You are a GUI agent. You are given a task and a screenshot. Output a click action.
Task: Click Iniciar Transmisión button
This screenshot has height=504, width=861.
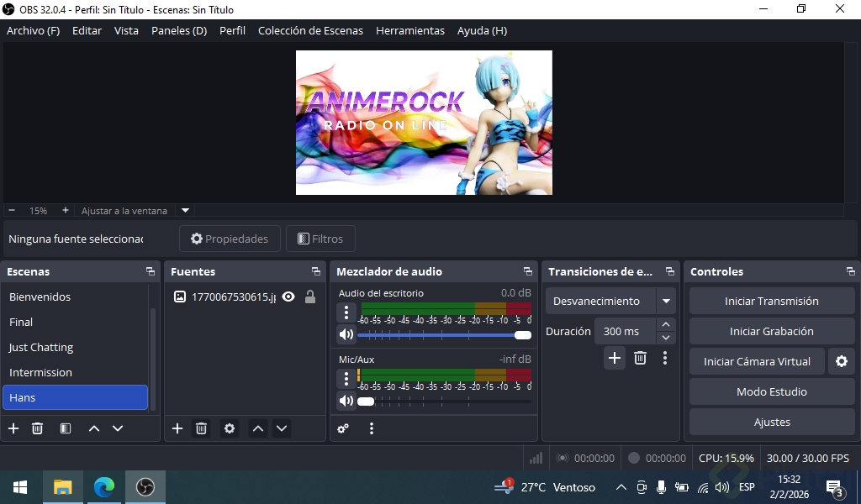tap(772, 301)
